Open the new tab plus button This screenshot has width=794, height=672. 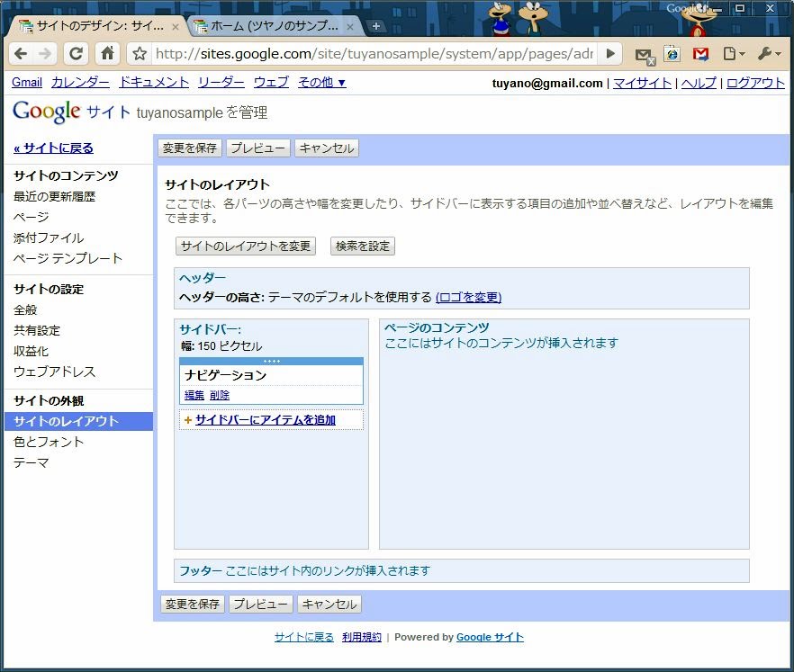click(376, 26)
